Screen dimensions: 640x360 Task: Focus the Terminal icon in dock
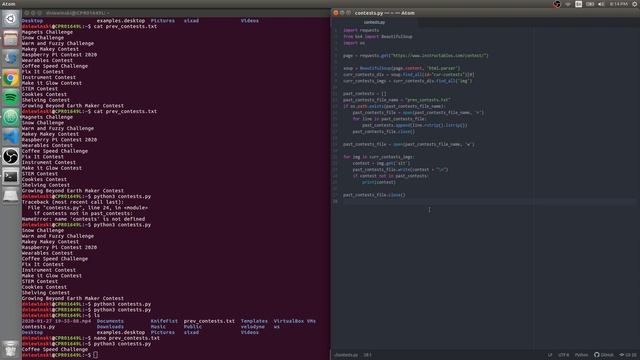pyautogui.click(x=11, y=176)
